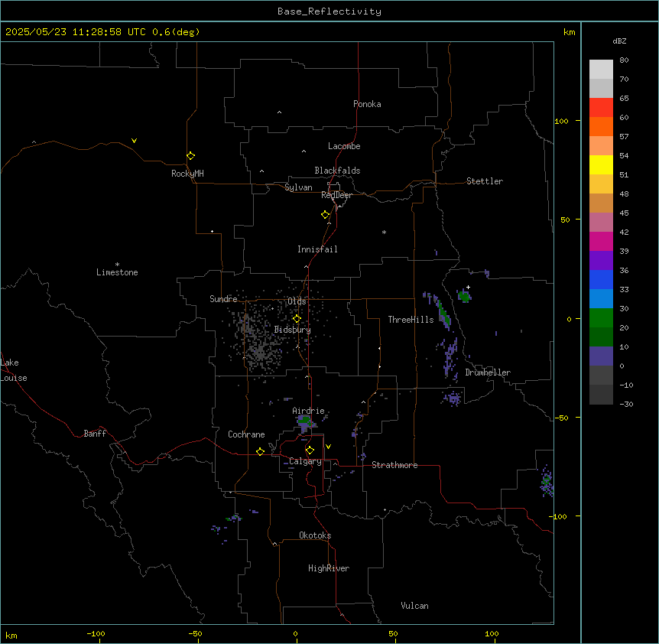Click the Blackfalds town label
This screenshot has width=659, height=644.
tap(337, 171)
